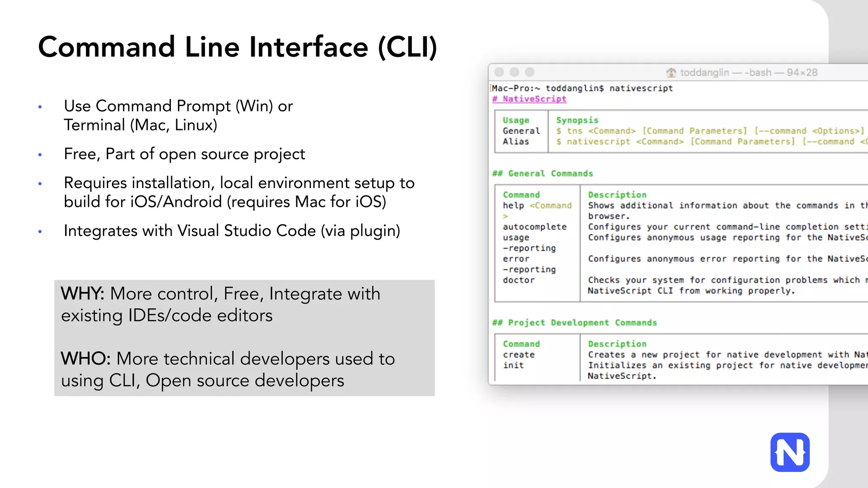Click the home icon in terminal title bar
The width and height of the screenshot is (868, 488).
[x=671, y=72]
